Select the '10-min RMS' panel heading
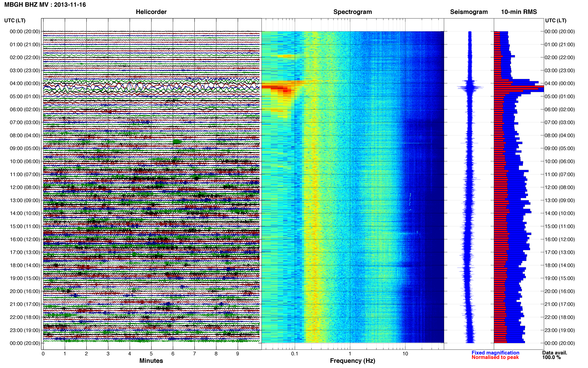 pos(519,12)
